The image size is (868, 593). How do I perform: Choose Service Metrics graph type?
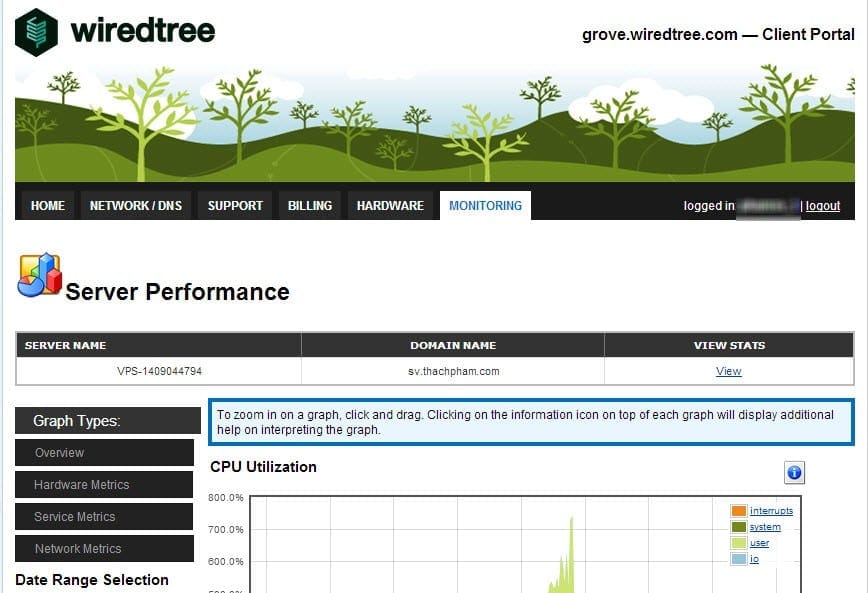[x=105, y=517]
